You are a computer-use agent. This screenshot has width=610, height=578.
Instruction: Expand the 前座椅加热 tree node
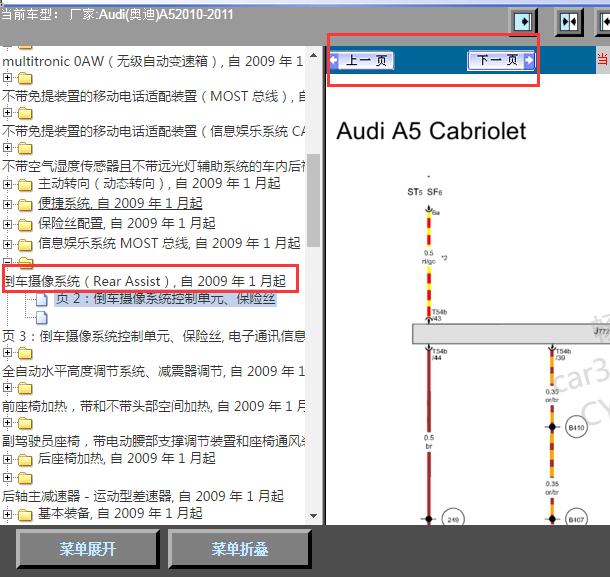click(x=7, y=387)
